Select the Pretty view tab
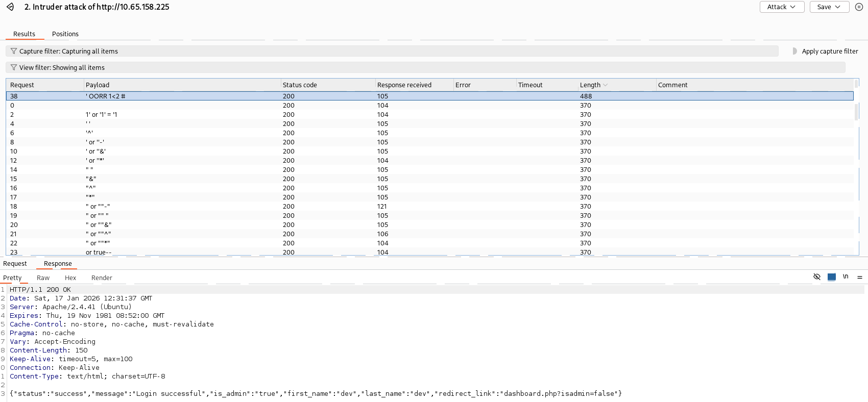 click(12, 278)
